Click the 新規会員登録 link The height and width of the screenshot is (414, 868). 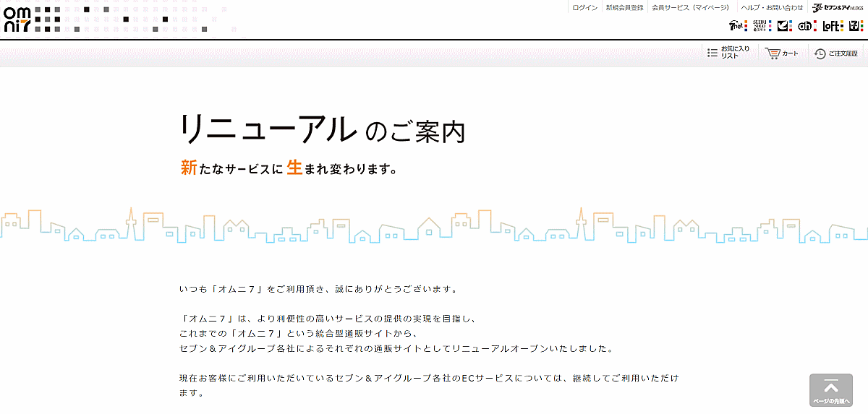click(624, 8)
